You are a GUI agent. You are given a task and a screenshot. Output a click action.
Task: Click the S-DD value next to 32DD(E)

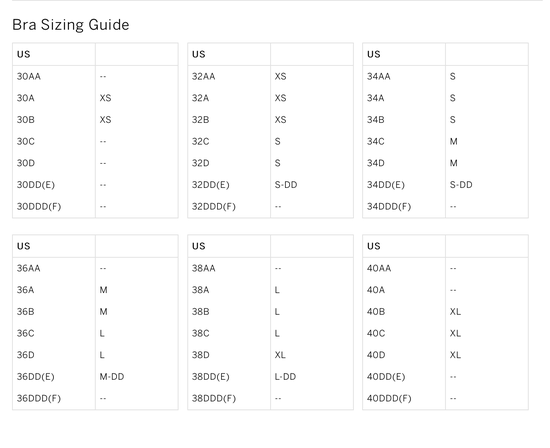[x=286, y=185]
